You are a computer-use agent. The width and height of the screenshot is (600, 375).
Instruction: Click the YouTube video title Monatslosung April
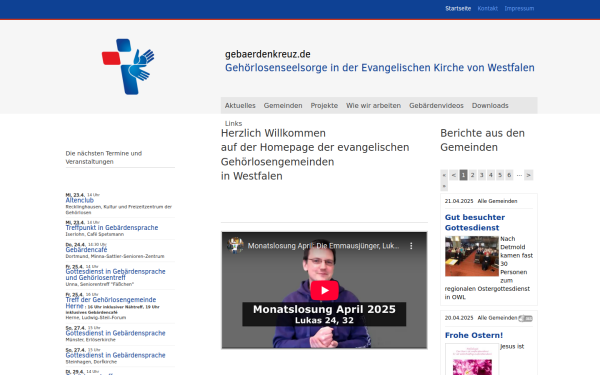323,246
